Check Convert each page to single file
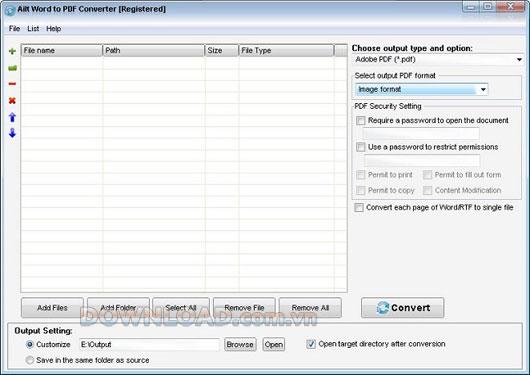 359,207
